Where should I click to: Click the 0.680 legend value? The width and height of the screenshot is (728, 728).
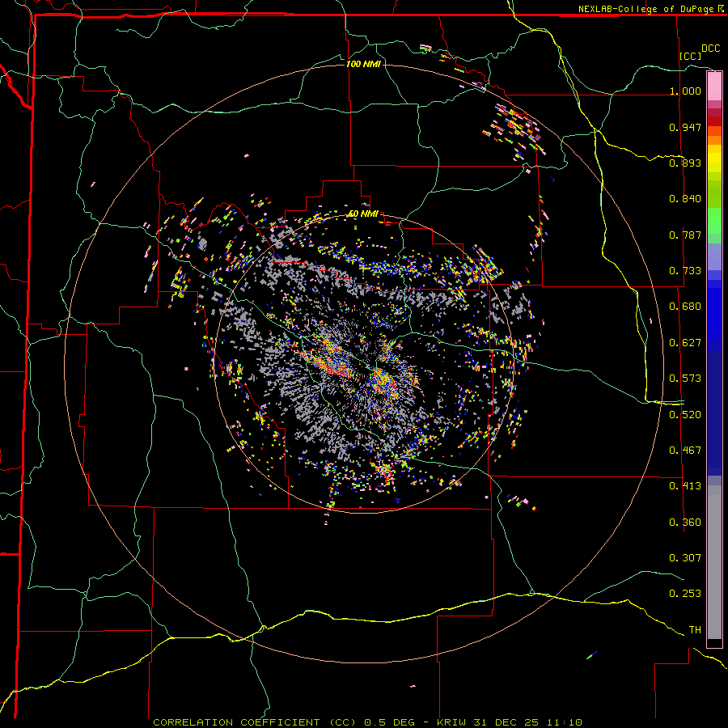685,307
